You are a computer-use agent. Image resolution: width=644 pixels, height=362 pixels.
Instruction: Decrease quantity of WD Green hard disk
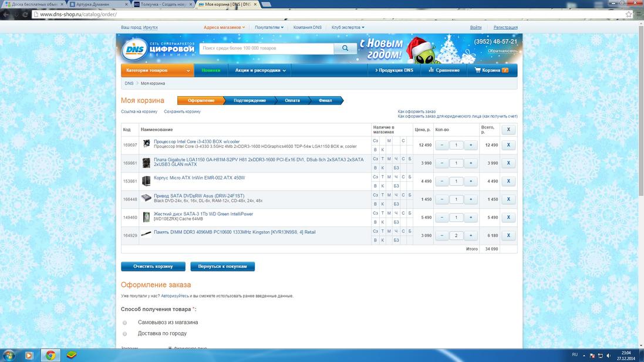point(442,217)
